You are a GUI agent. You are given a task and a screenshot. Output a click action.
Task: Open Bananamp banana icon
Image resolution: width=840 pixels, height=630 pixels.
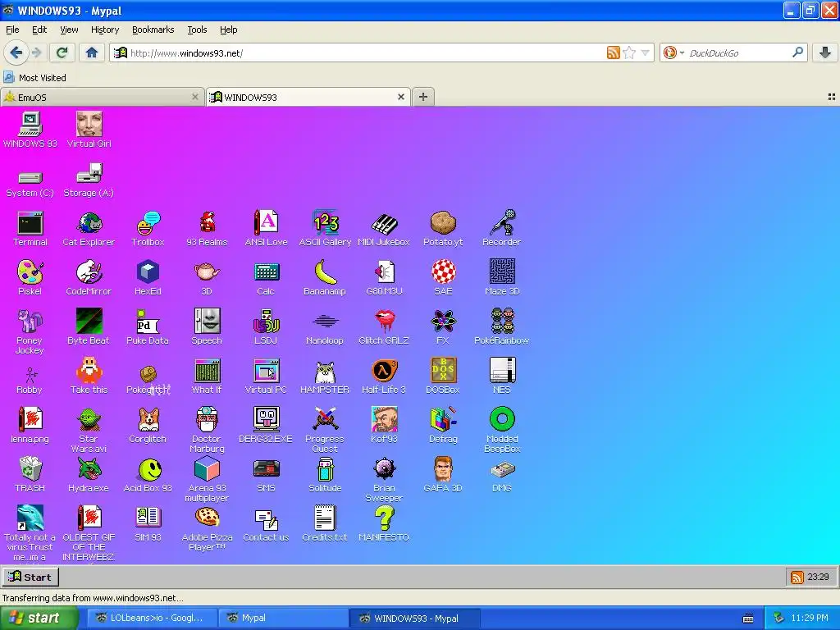point(325,277)
